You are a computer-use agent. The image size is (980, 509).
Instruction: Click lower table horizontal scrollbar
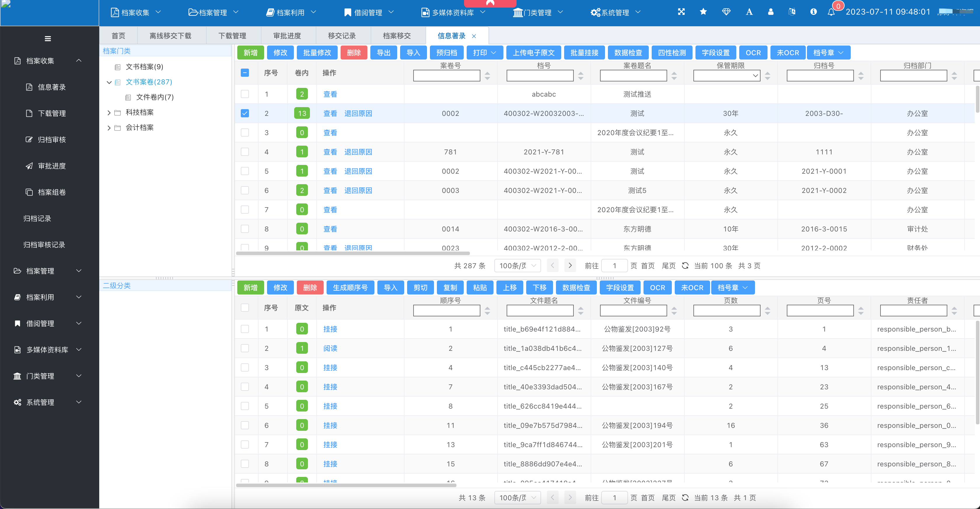pyautogui.click(x=346, y=485)
